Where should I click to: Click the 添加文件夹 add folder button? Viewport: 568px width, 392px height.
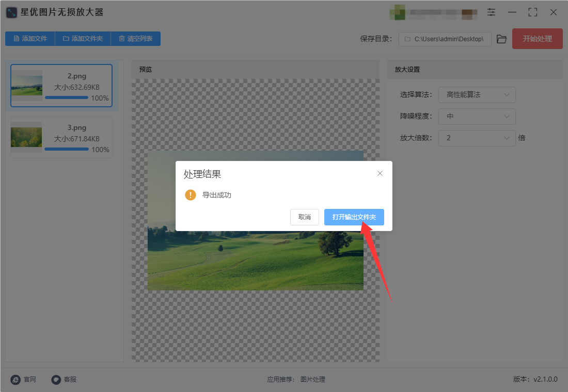83,39
